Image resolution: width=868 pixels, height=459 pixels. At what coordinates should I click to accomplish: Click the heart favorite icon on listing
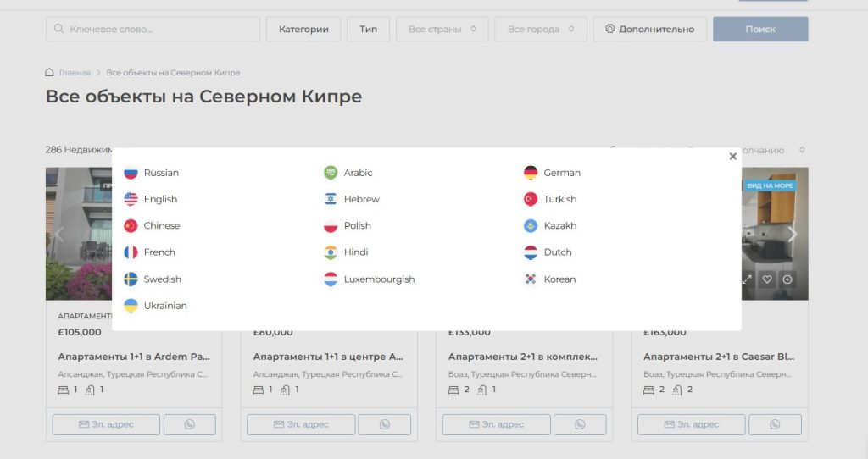pos(767,279)
